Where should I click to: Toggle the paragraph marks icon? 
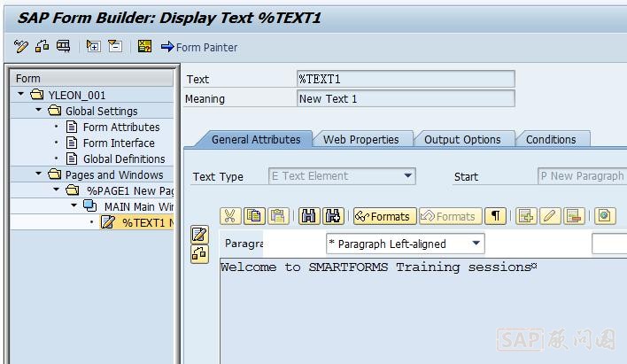click(x=495, y=216)
